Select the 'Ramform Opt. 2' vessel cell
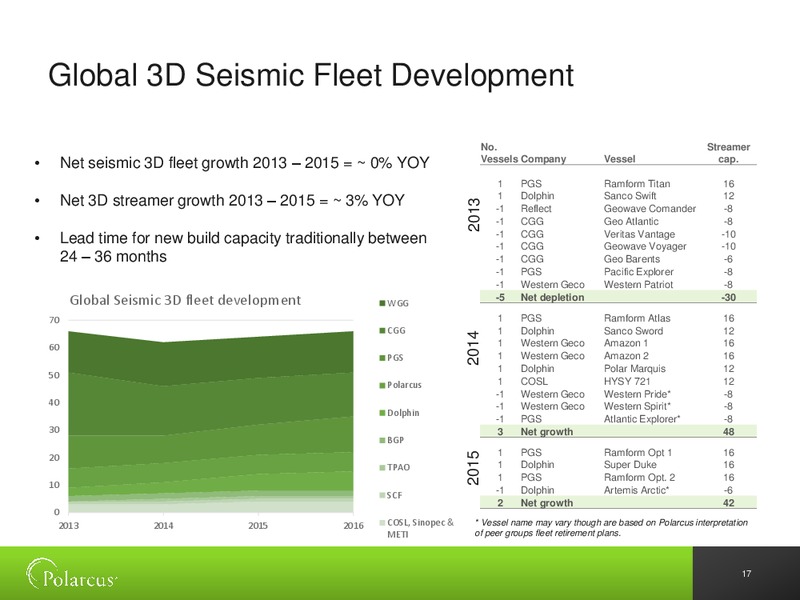The image size is (800, 600). (639, 478)
